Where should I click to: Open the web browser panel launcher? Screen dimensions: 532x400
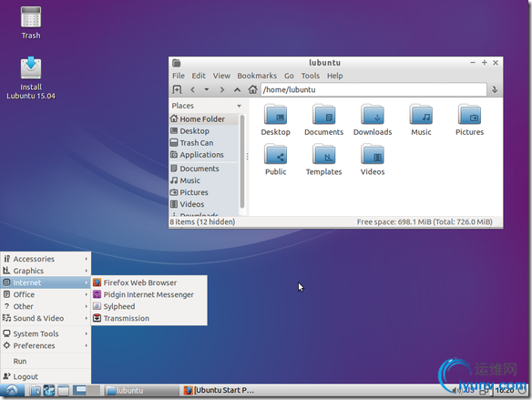click(x=49, y=391)
